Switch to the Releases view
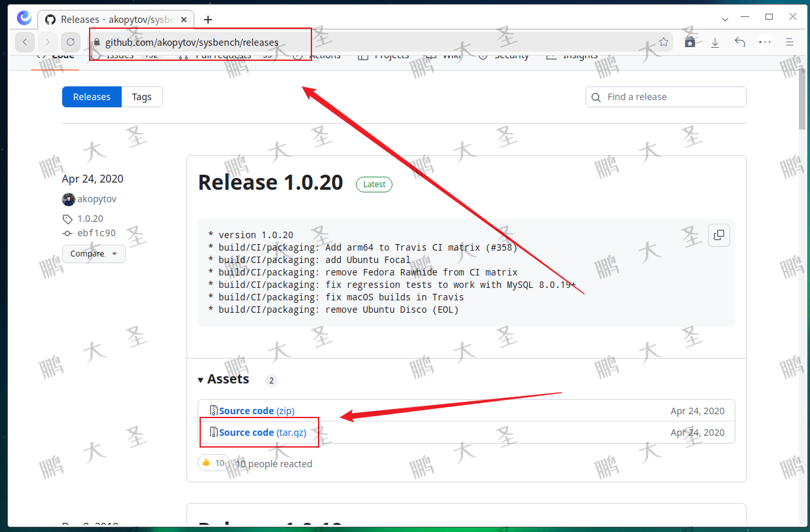This screenshot has width=810, height=532. click(92, 97)
